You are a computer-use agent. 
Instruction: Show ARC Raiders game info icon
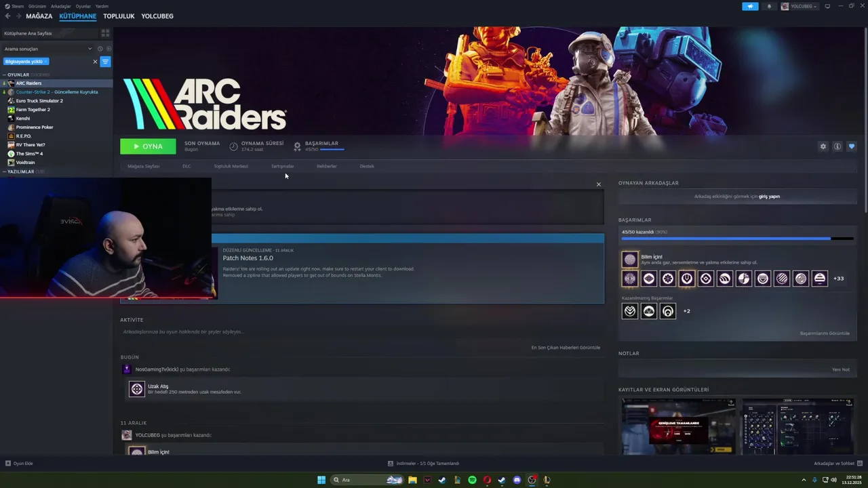837,146
